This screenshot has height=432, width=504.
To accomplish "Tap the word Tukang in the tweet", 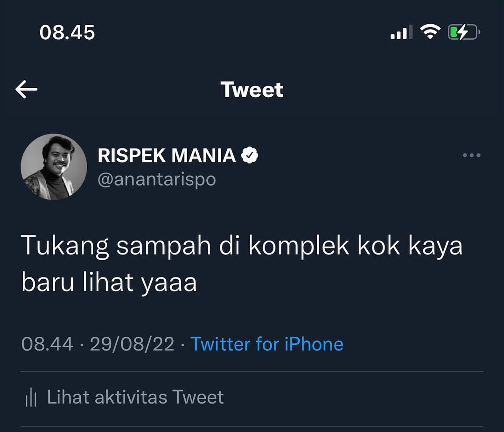I will tap(65, 247).
